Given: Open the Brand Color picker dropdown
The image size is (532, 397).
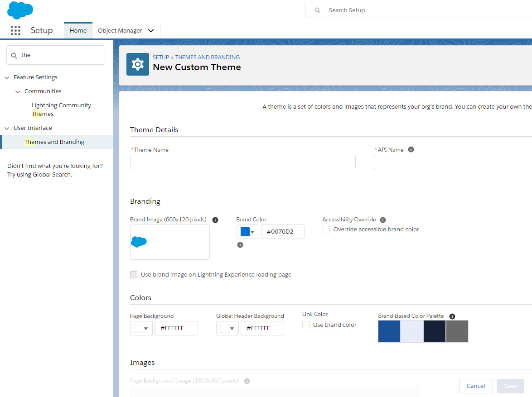Looking at the screenshot, I should pos(248,232).
